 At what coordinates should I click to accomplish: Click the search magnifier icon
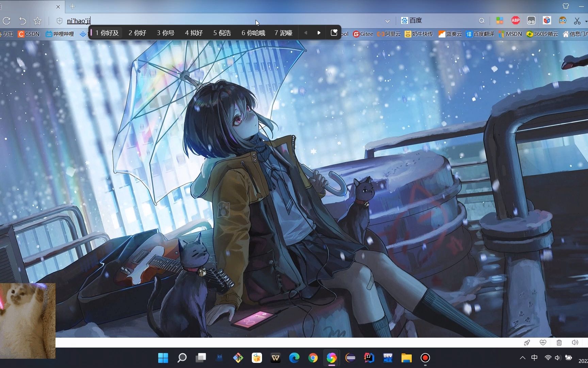[481, 21]
